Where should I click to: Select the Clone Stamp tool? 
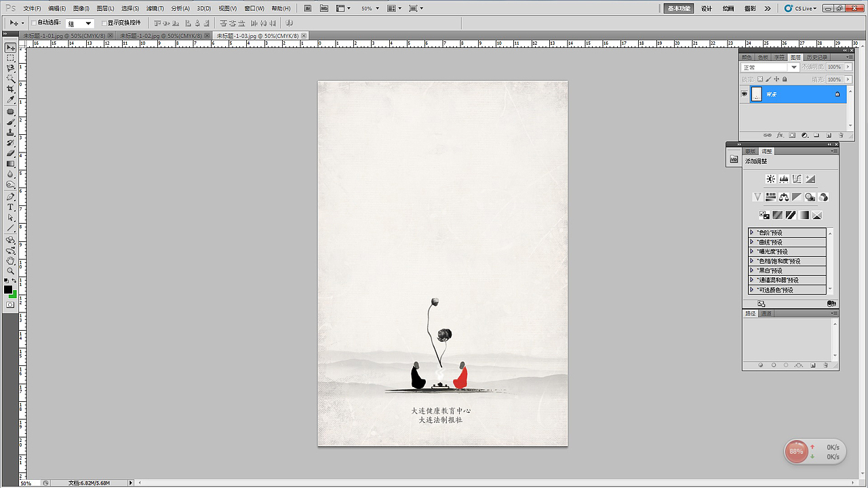10,133
